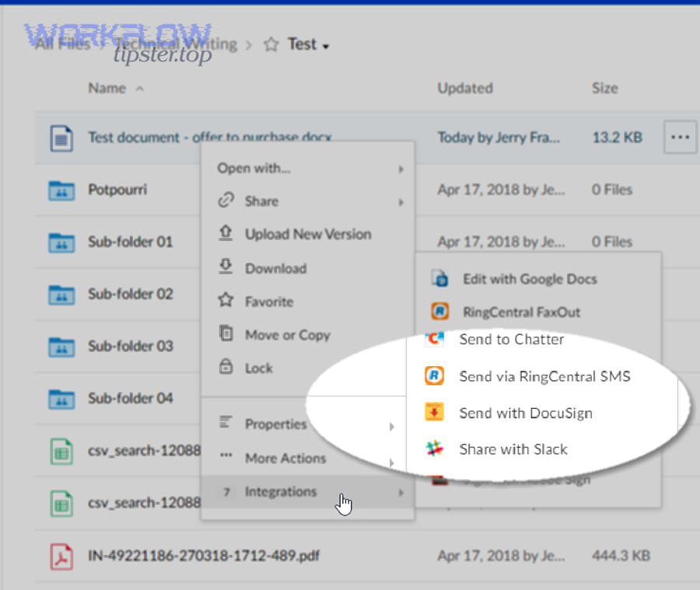This screenshot has height=590, width=700.
Task: Click the Move or Copy icon
Action: click(x=226, y=333)
